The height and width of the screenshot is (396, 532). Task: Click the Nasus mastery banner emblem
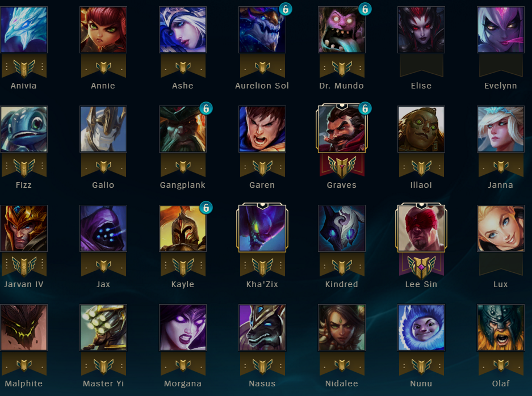(262, 365)
